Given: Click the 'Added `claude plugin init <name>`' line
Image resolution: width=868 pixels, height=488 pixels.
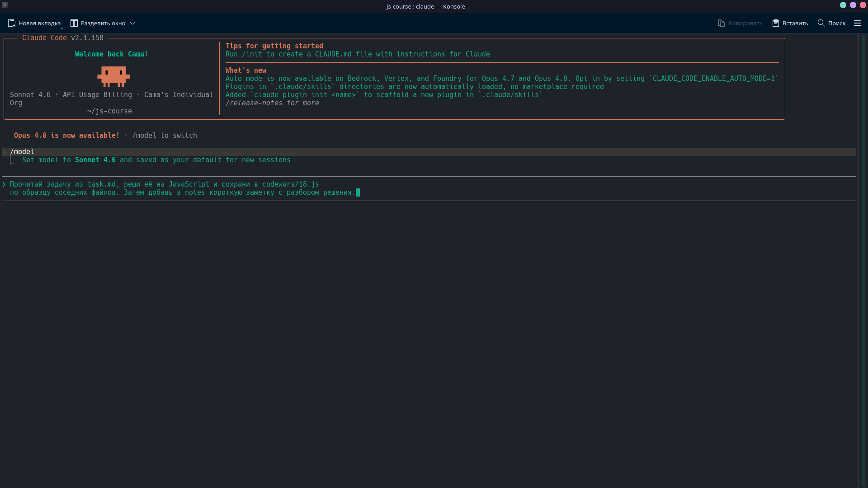Looking at the screenshot, I should (x=384, y=95).
